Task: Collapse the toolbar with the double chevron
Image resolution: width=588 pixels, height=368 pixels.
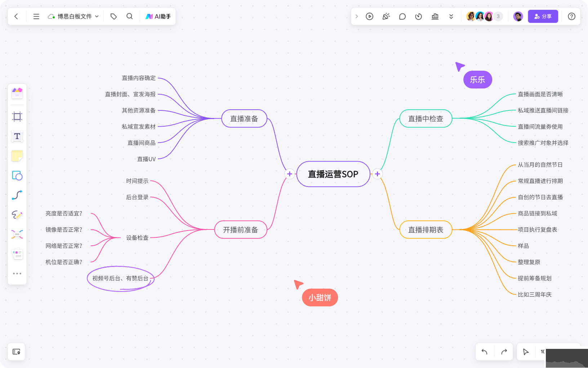Action: click(451, 16)
